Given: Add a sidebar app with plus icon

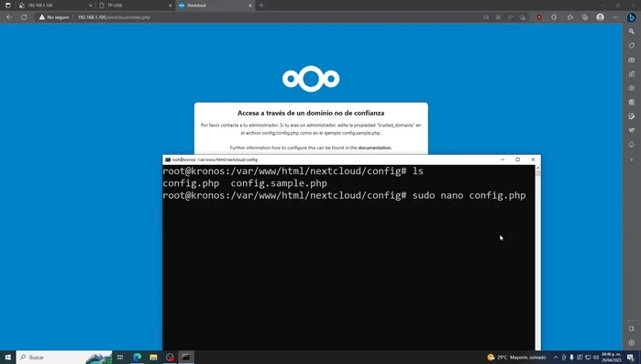Looking at the screenshot, I should click(x=632, y=160).
